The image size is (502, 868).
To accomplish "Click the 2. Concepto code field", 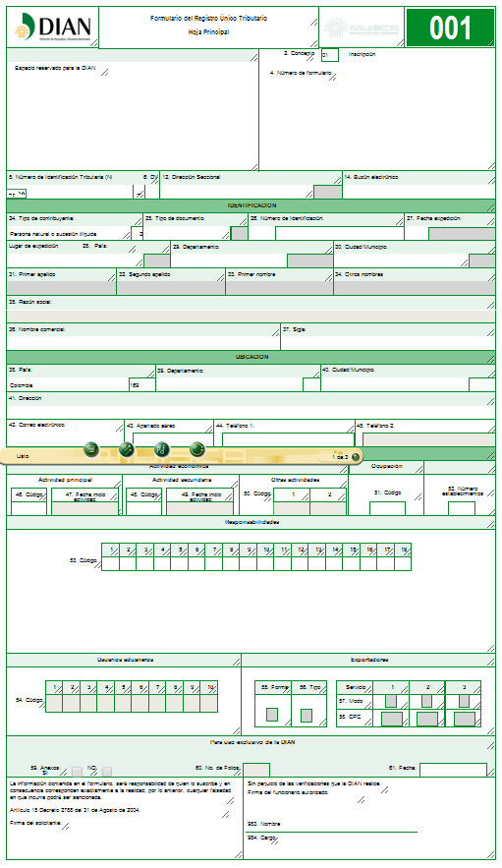I will tap(330, 55).
